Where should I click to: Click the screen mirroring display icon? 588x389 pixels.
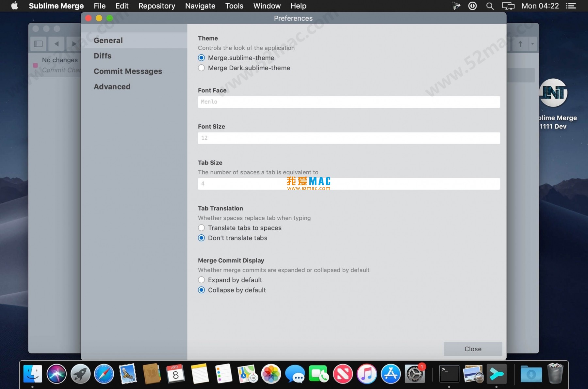click(x=508, y=6)
